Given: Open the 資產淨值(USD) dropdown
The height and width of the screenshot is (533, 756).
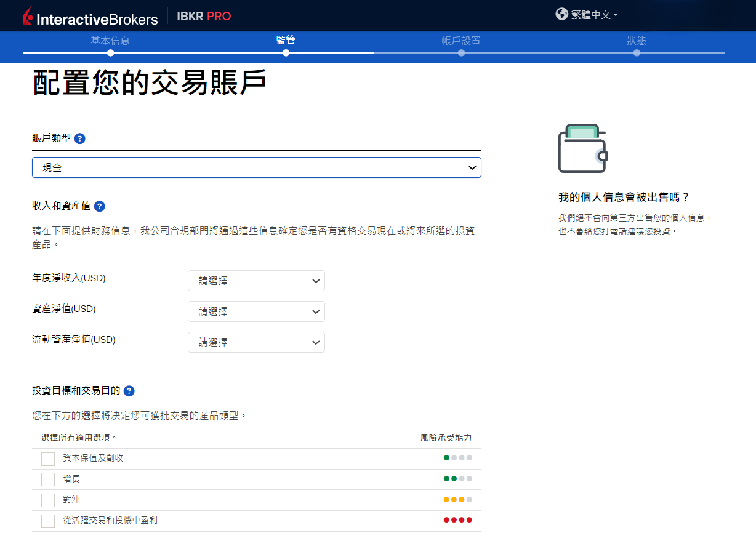Looking at the screenshot, I should pyautogui.click(x=256, y=311).
